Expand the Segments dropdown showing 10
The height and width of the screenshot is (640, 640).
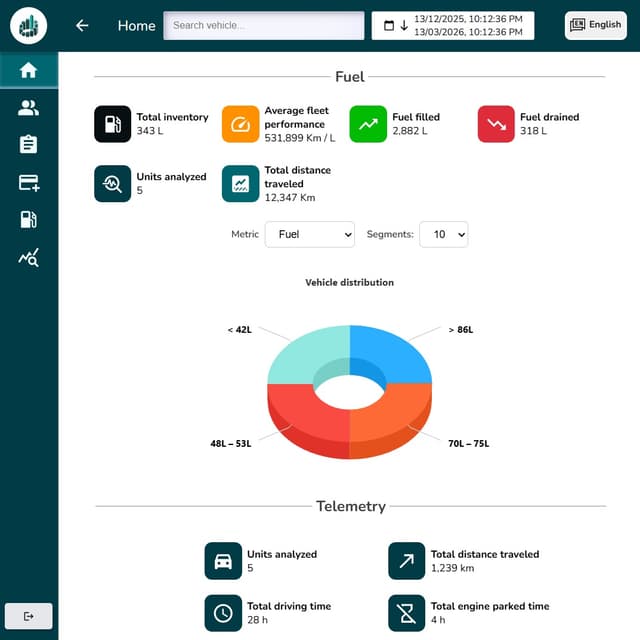(443, 234)
